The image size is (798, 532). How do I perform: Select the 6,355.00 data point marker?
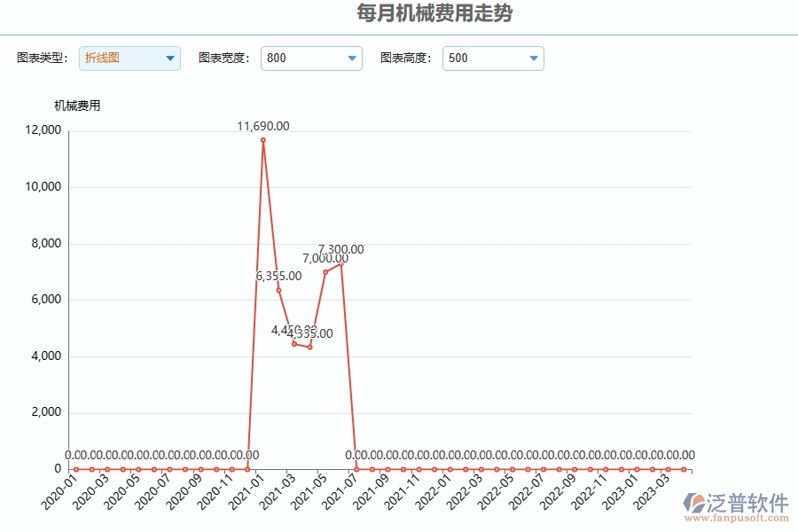click(x=278, y=291)
